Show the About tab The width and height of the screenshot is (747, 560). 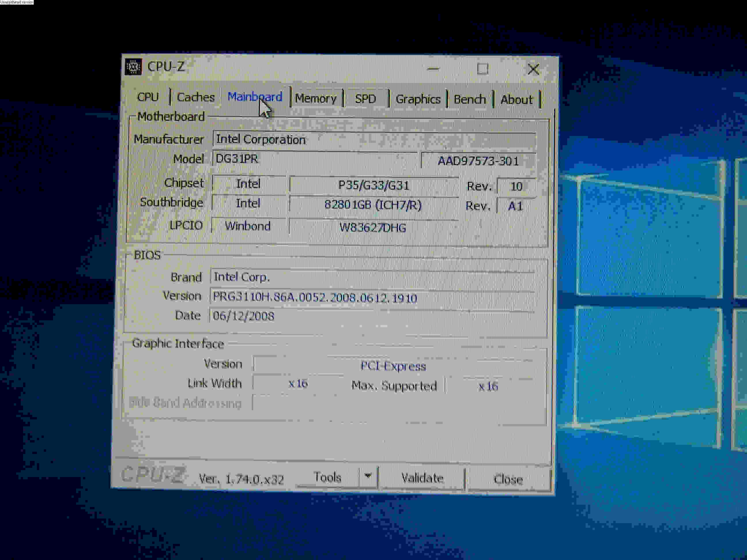coord(516,100)
